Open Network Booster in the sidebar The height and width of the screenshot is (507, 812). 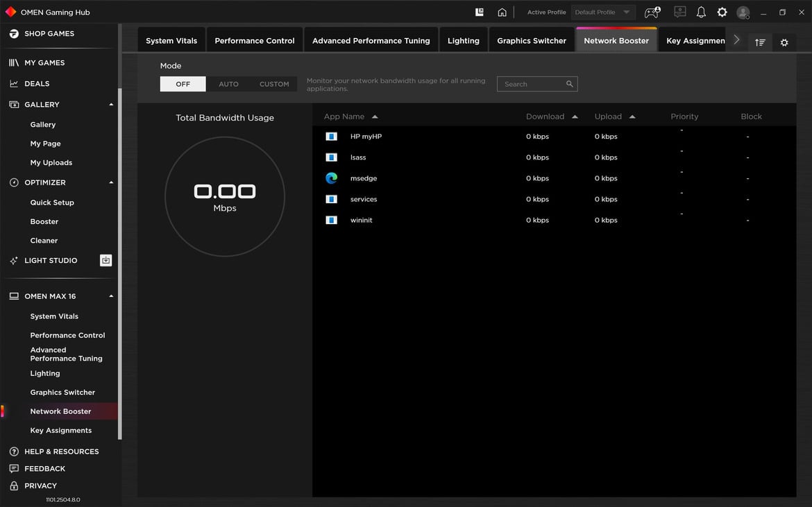pos(60,411)
